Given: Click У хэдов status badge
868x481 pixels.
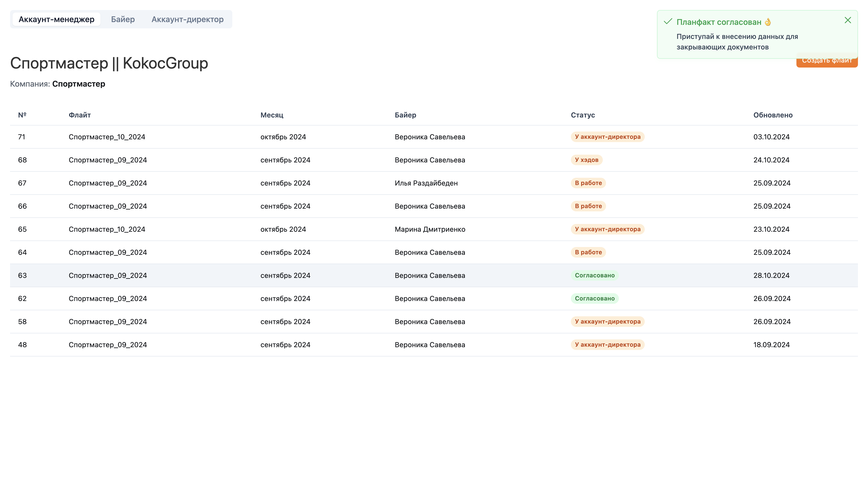Looking at the screenshot, I should click(x=586, y=160).
